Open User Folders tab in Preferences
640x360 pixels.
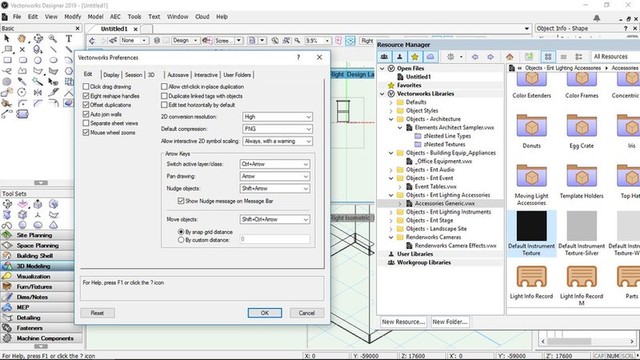tap(237, 75)
